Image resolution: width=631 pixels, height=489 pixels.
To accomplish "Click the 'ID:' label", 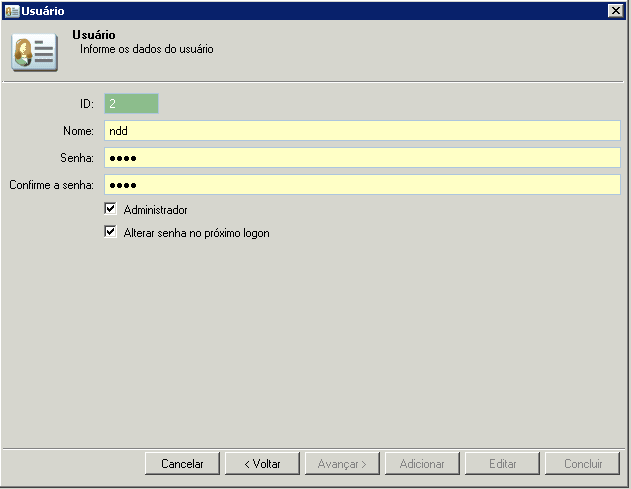I will [87, 104].
